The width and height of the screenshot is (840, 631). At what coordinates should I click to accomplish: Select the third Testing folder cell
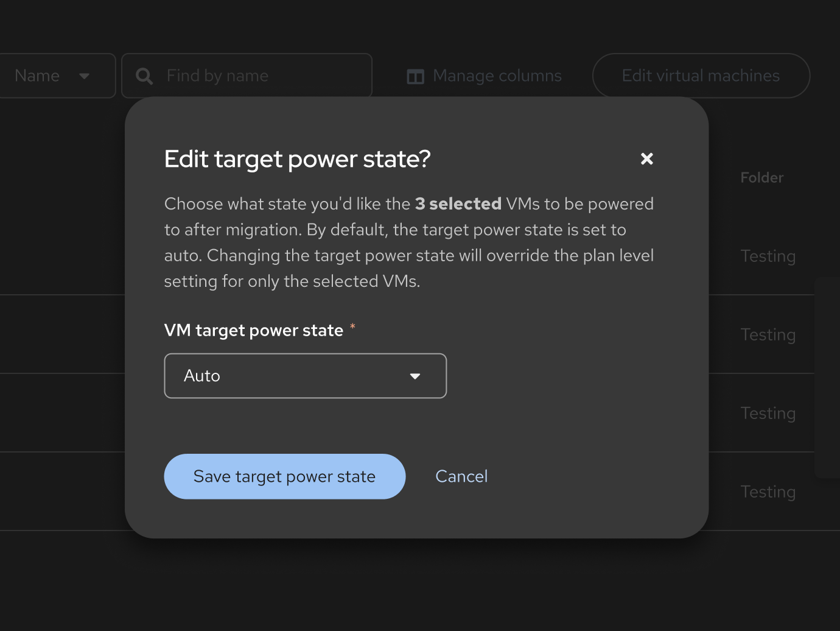click(x=768, y=414)
